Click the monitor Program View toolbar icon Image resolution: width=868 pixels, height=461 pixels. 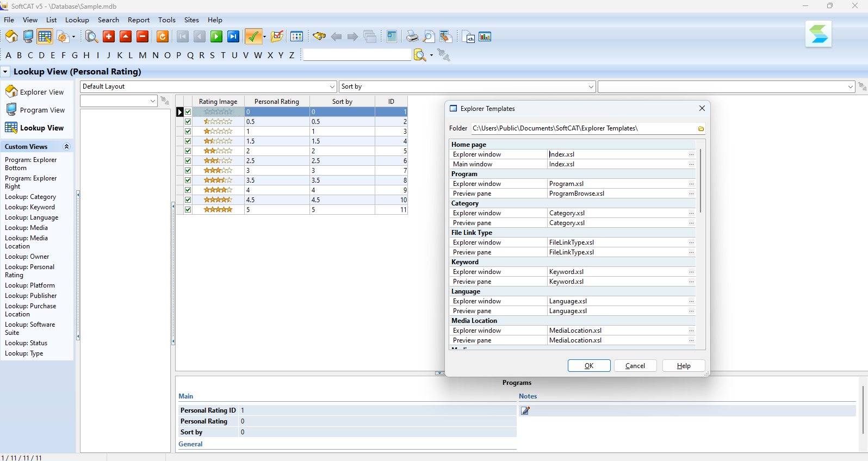(28, 36)
